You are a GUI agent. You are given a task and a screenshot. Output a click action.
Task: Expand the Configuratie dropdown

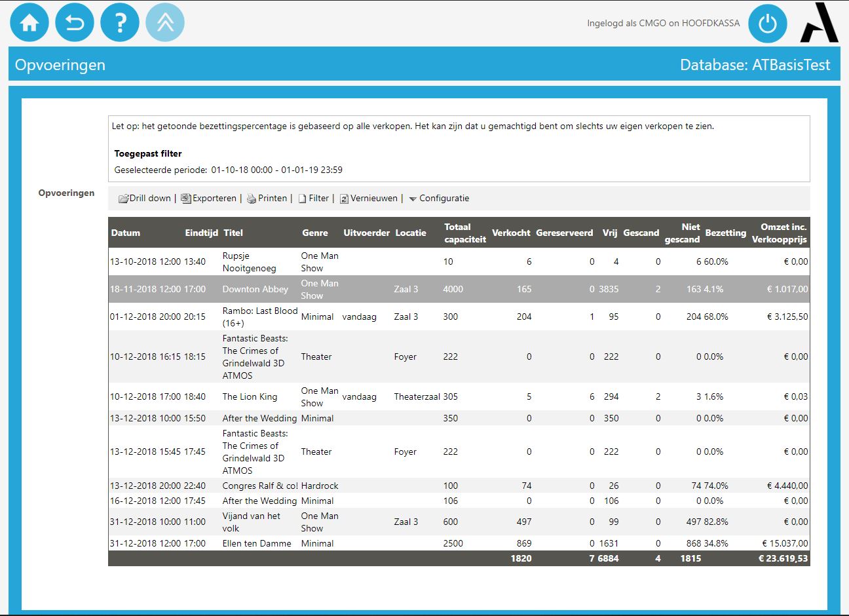point(439,198)
